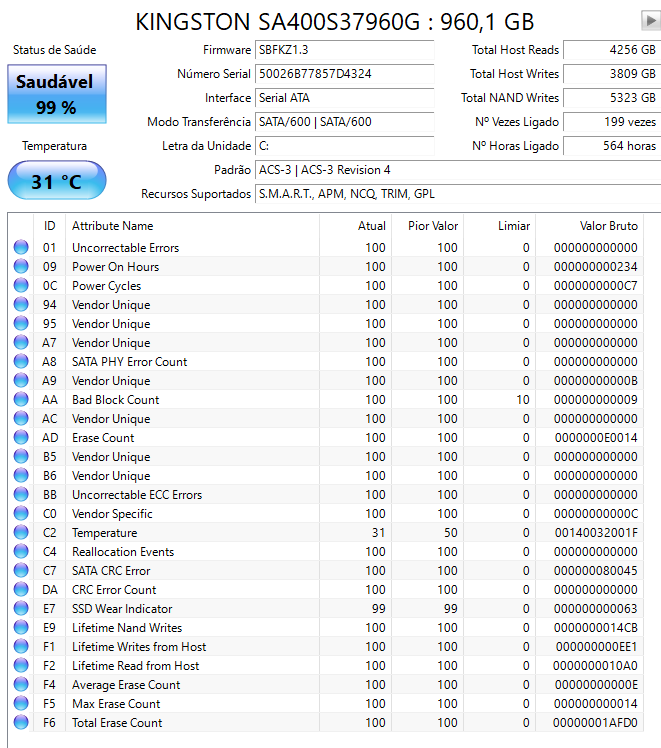
Task: Click raw value 0000000E0014
Action: coord(596,438)
